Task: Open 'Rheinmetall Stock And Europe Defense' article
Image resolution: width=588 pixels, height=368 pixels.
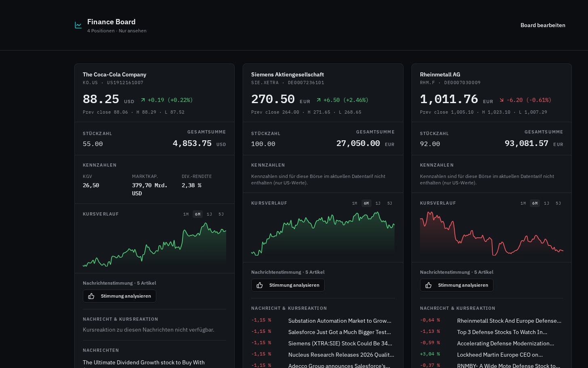Action: (x=509, y=321)
